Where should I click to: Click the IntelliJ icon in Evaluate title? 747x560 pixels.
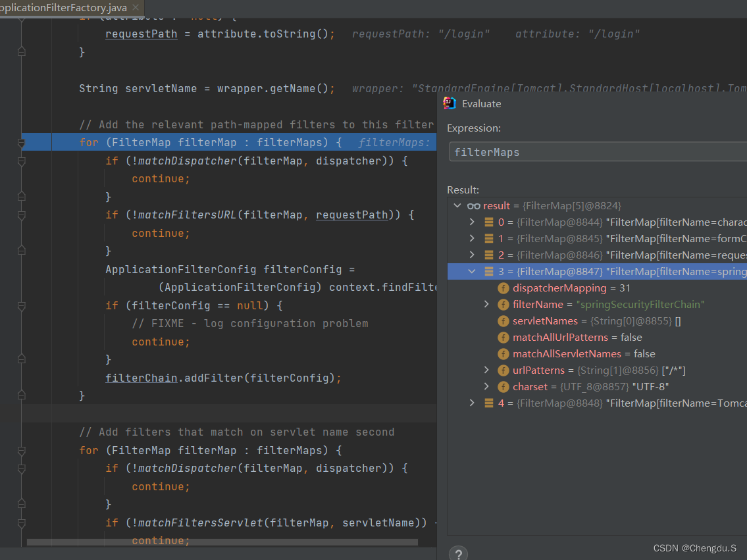pyautogui.click(x=450, y=103)
